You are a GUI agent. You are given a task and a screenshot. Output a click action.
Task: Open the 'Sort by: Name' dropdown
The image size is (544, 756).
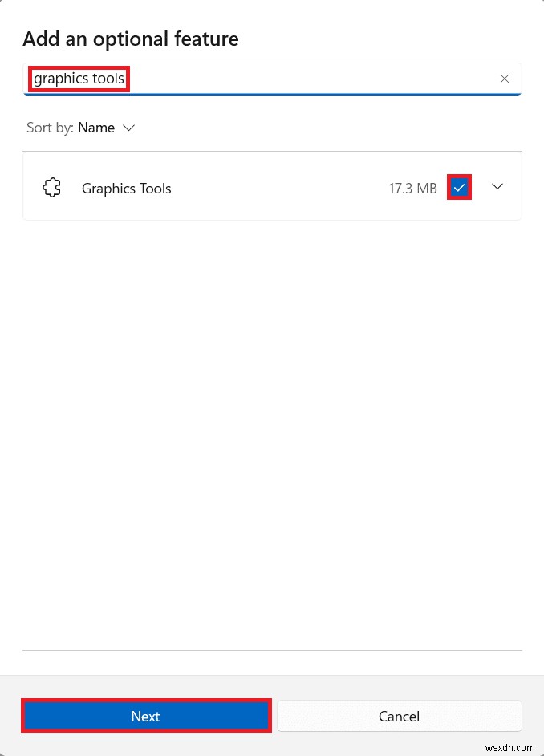[x=95, y=128]
